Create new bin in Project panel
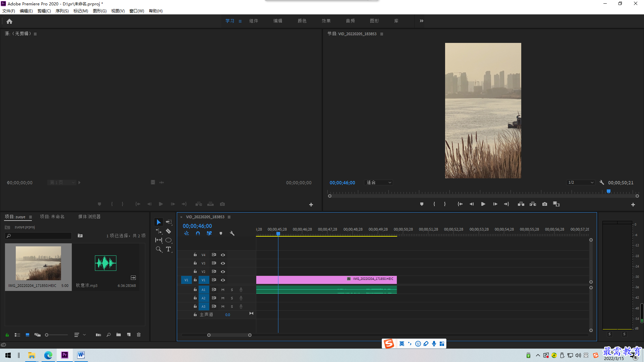The height and width of the screenshot is (362, 644). (118, 335)
